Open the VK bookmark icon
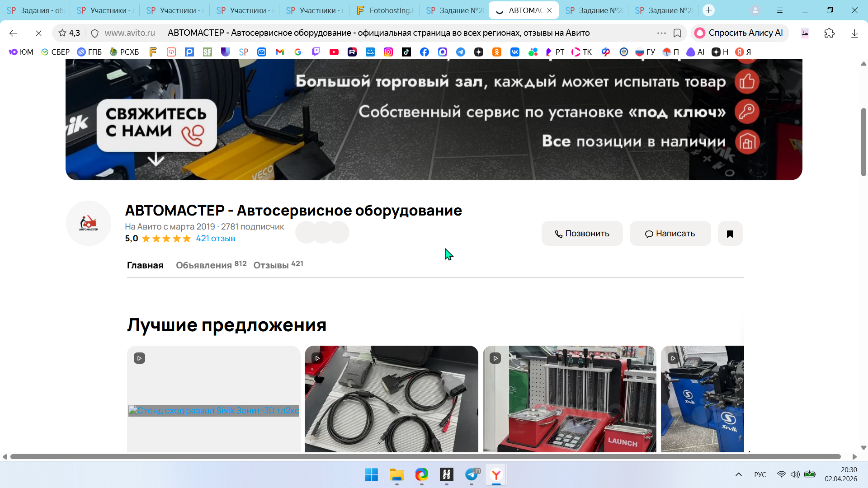 click(515, 52)
